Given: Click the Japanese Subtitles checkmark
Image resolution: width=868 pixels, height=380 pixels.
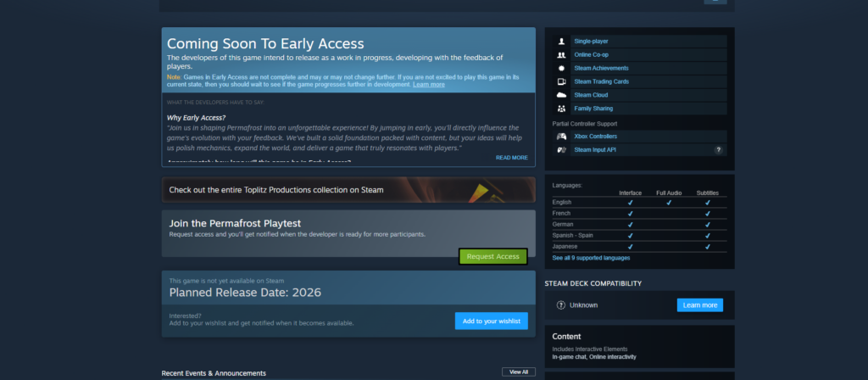Looking at the screenshot, I should (x=708, y=247).
